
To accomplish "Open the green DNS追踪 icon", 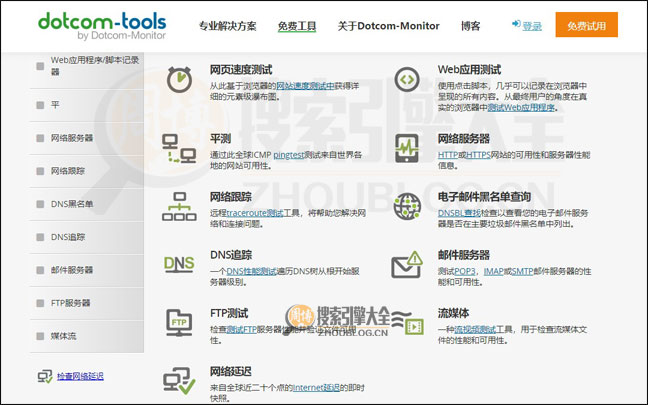I will (179, 264).
